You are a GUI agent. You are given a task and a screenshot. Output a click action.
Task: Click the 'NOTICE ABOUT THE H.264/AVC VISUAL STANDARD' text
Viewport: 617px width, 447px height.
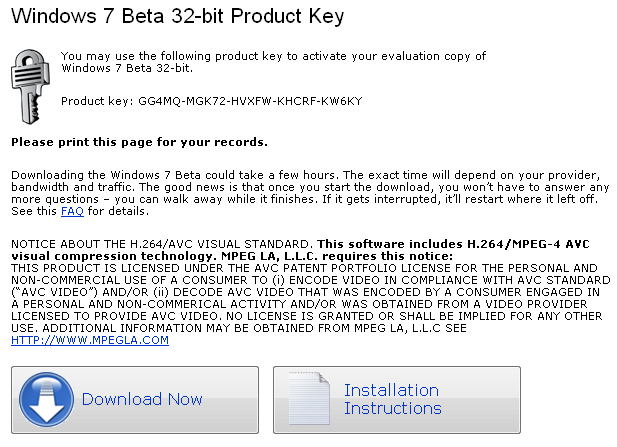[x=162, y=244]
